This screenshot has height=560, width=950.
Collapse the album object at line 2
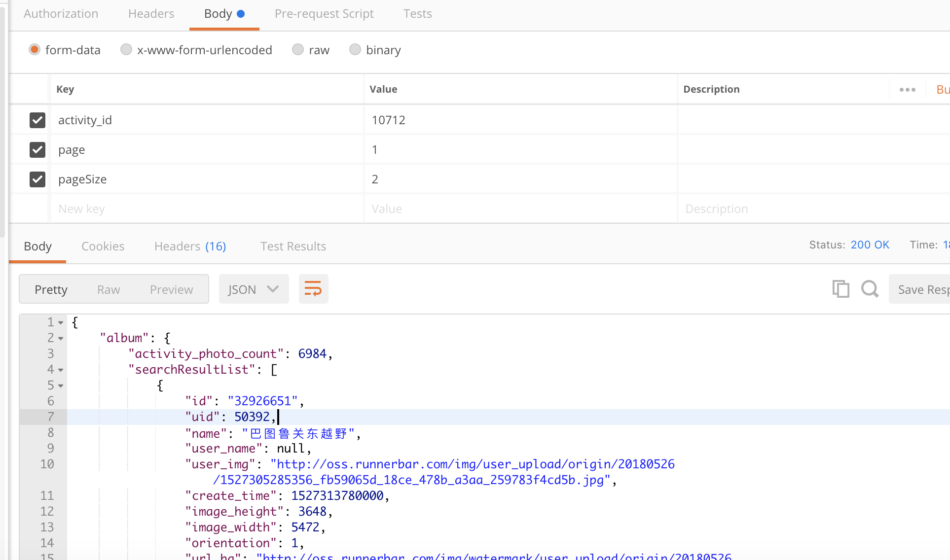[x=61, y=339]
